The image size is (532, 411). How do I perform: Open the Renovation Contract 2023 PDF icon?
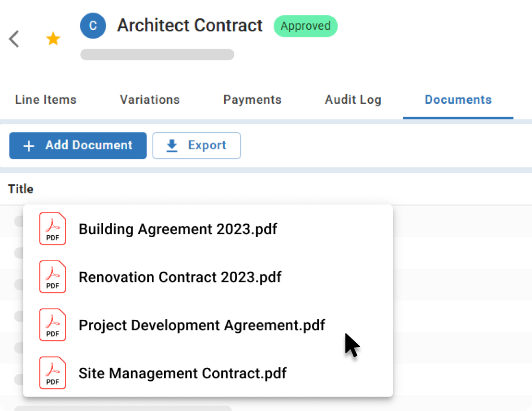(x=52, y=277)
